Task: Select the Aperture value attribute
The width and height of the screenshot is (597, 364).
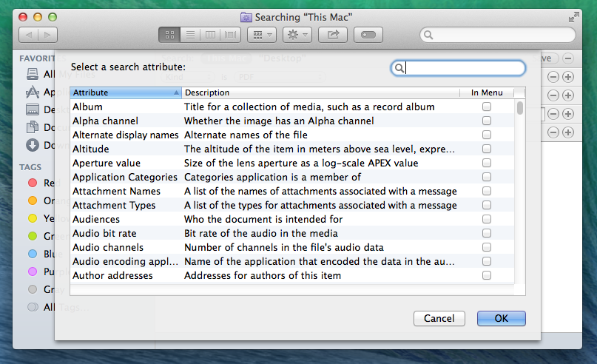Action: coord(292,163)
